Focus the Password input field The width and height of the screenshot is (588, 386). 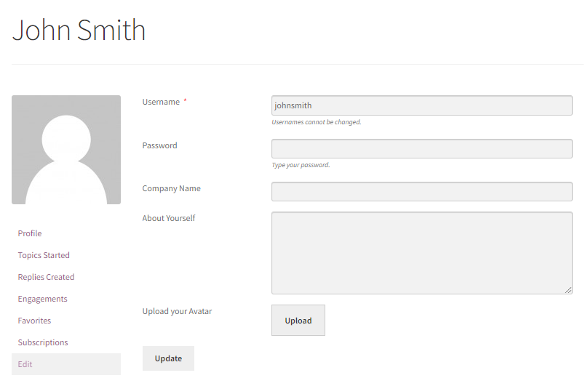(422, 149)
